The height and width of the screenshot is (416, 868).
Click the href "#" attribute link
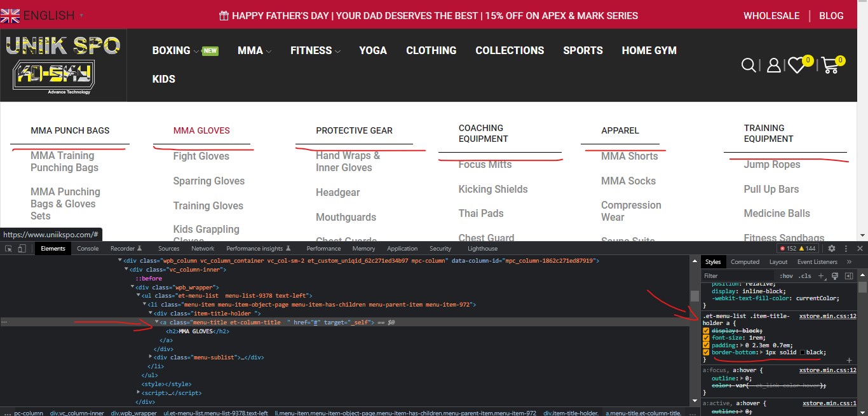(316, 322)
